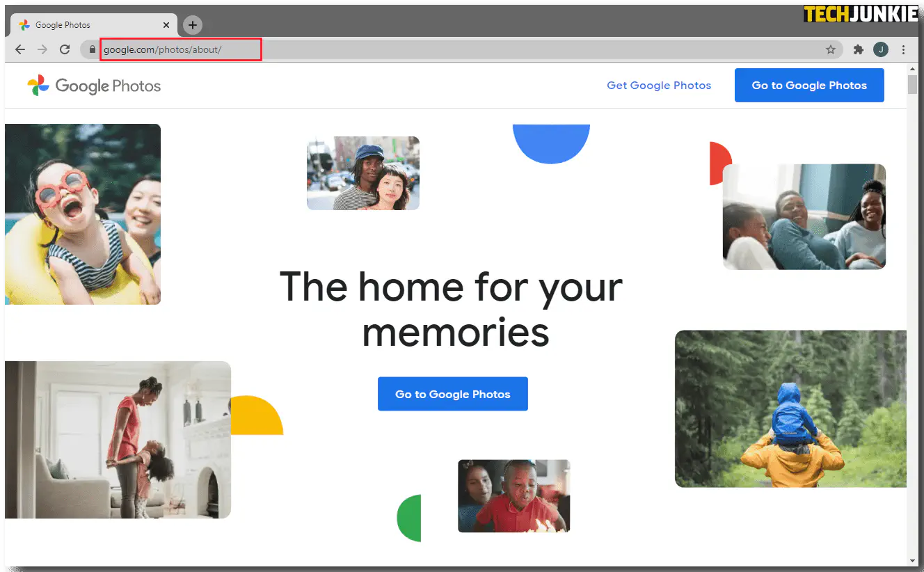
Task: Click the photo of mother and daughter dancing
Action: pyautogui.click(x=118, y=440)
